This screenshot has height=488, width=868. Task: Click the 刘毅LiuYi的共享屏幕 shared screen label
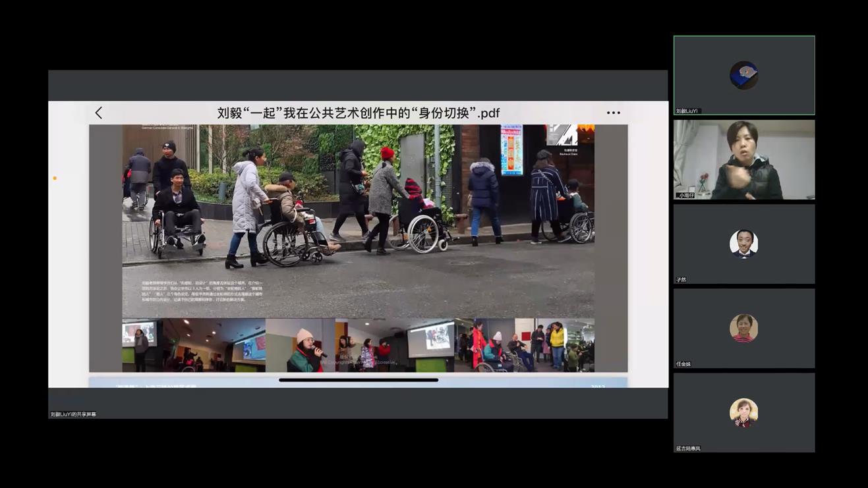click(73, 414)
